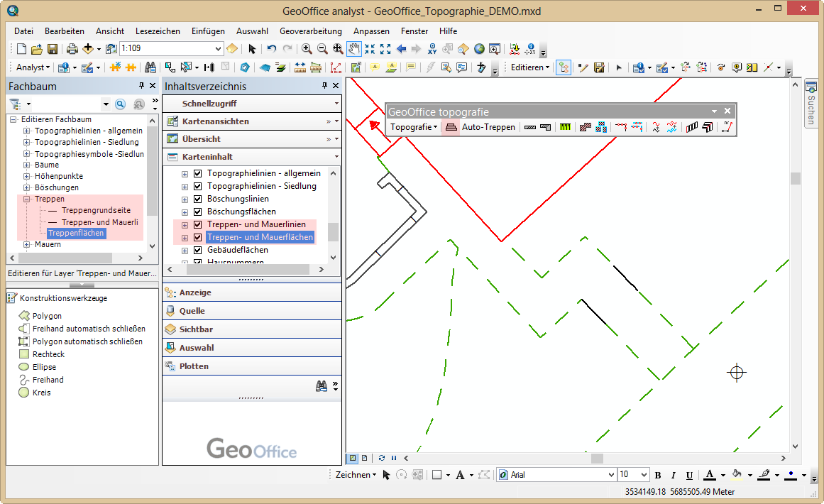Select the Rechteck construction tool
The image size is (824, 504).
click(x=48, y=354)
